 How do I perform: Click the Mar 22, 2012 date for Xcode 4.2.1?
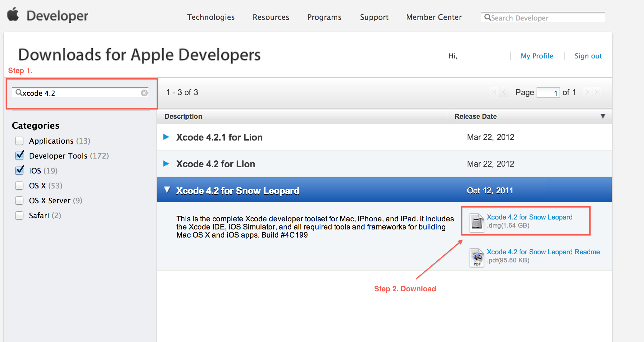[491, 137]
